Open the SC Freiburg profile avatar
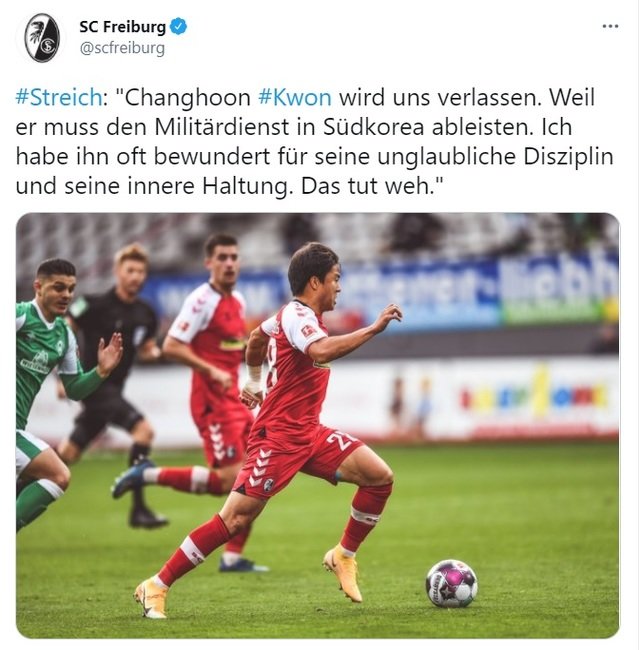The image size is (640, 650). [x=41, y=38]
